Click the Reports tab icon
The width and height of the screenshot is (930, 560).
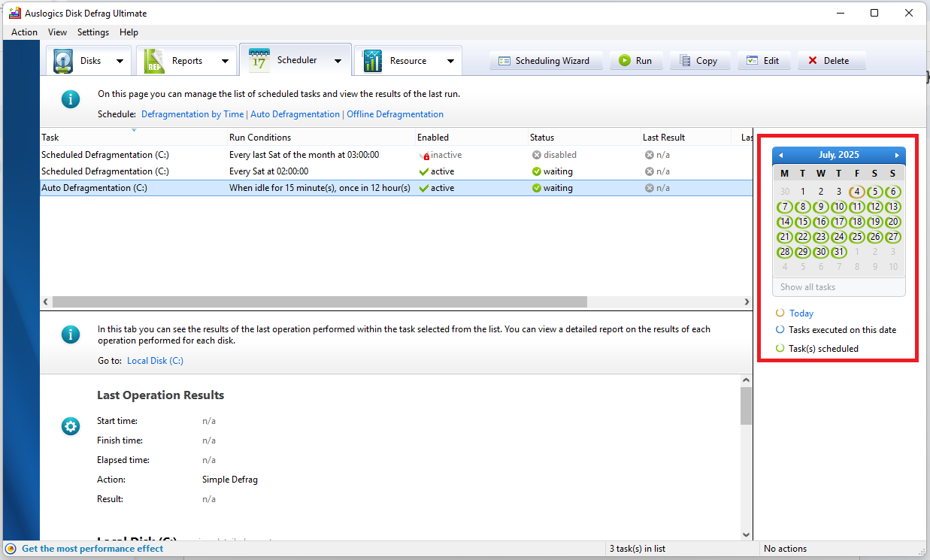[x=154, y=61]
